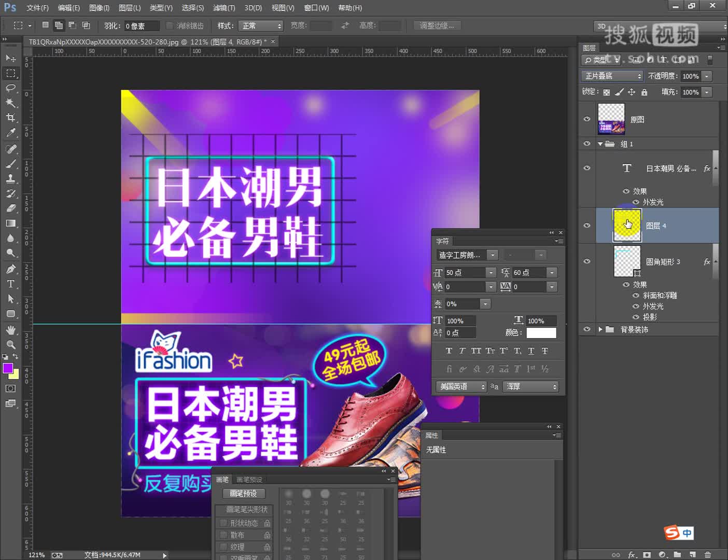
Task: Select the Dodge tool
Action: click(x=10, y=253)
